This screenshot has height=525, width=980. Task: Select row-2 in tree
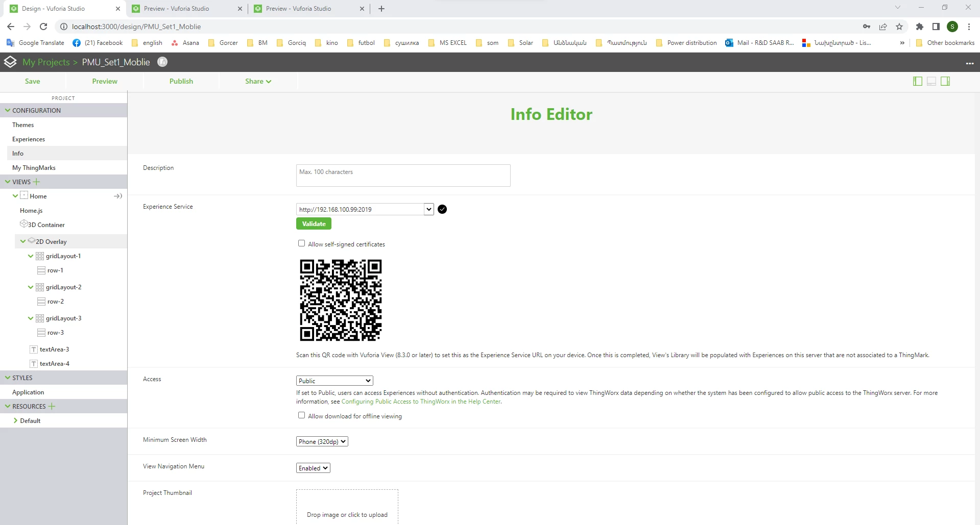tap(55, 302)
